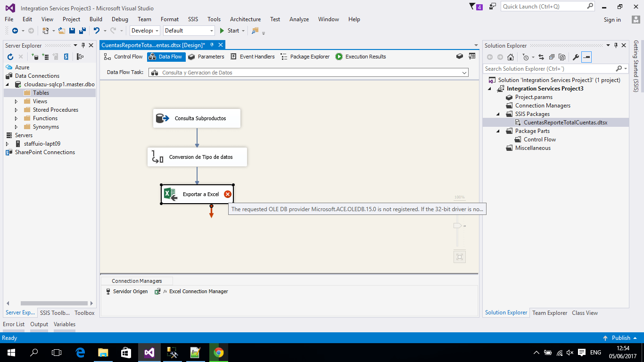Screen dimensions: 644x362
Task: Click the Search Solution Explorer field
Action: click(547, 68)
